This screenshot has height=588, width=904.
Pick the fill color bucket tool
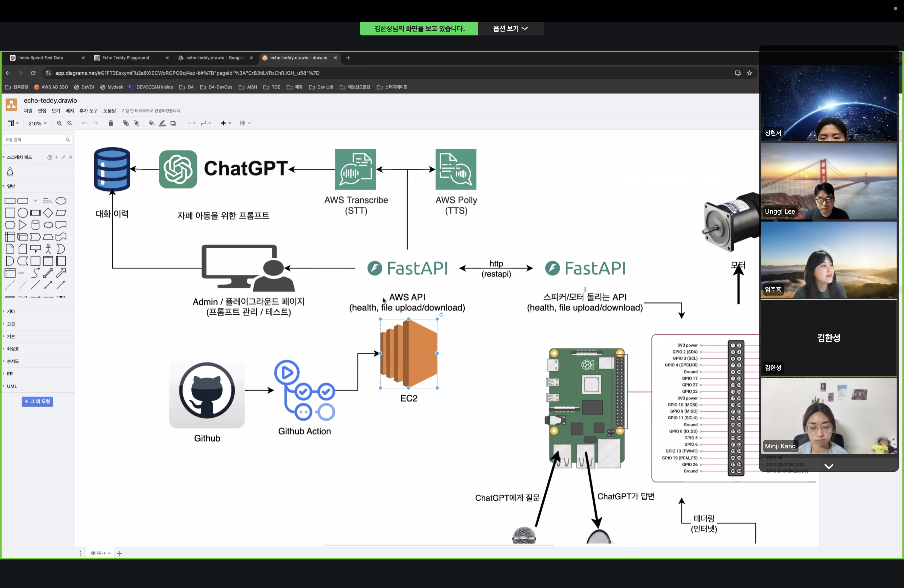pos(151,123)
